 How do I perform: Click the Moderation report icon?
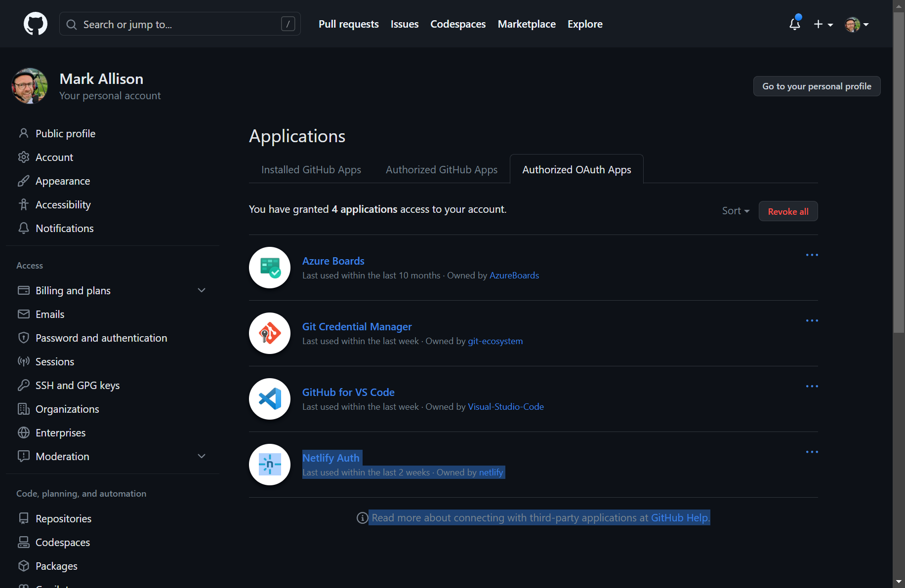click(23, 456)
